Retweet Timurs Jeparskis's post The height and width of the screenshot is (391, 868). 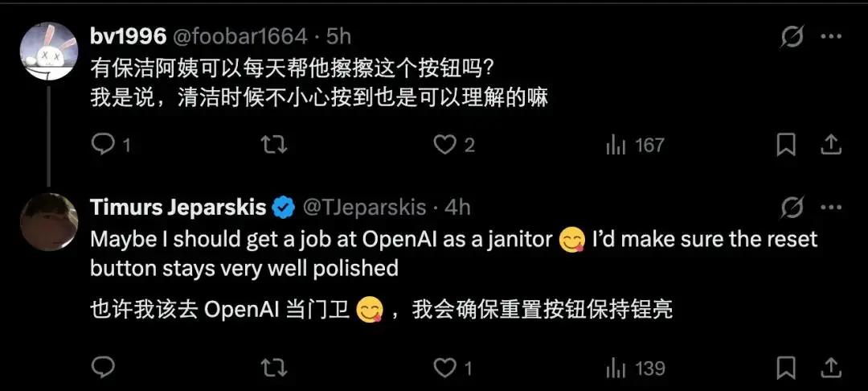273,368
